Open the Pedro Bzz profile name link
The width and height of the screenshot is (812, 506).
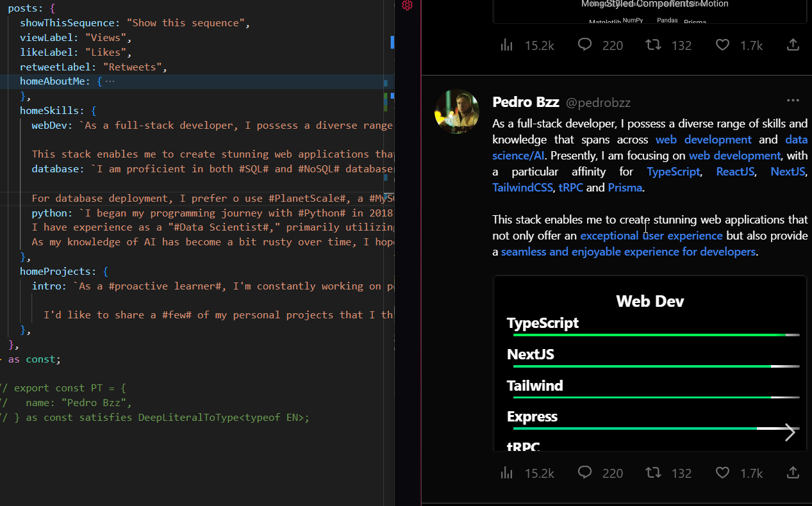526,102
